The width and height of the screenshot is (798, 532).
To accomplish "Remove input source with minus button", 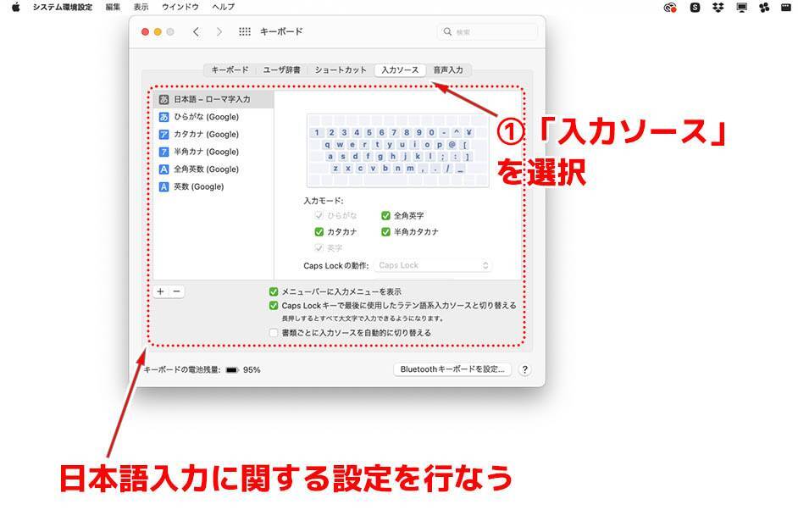I will click(x=176, y=291).
